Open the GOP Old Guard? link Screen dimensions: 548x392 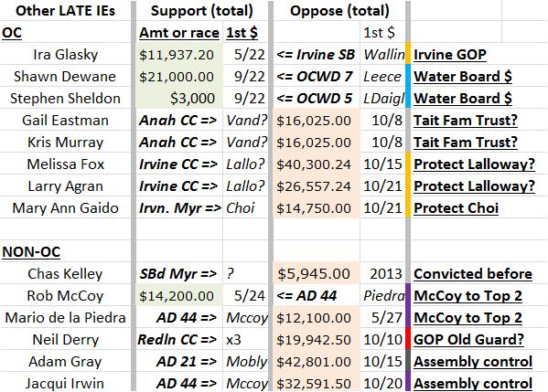468,340
